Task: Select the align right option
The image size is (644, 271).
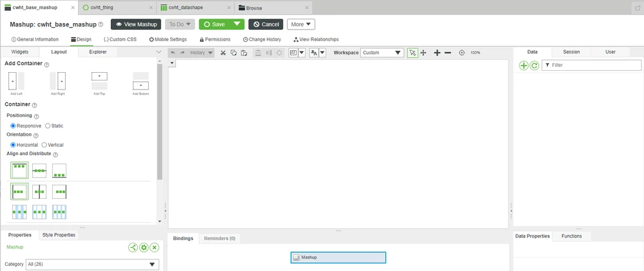Action: click(59, 191)
